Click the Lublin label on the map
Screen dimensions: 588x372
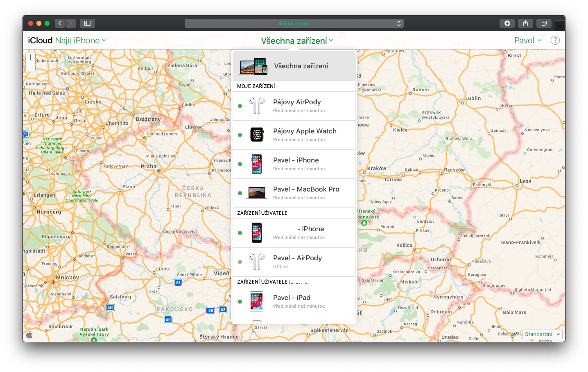[473, 98]
